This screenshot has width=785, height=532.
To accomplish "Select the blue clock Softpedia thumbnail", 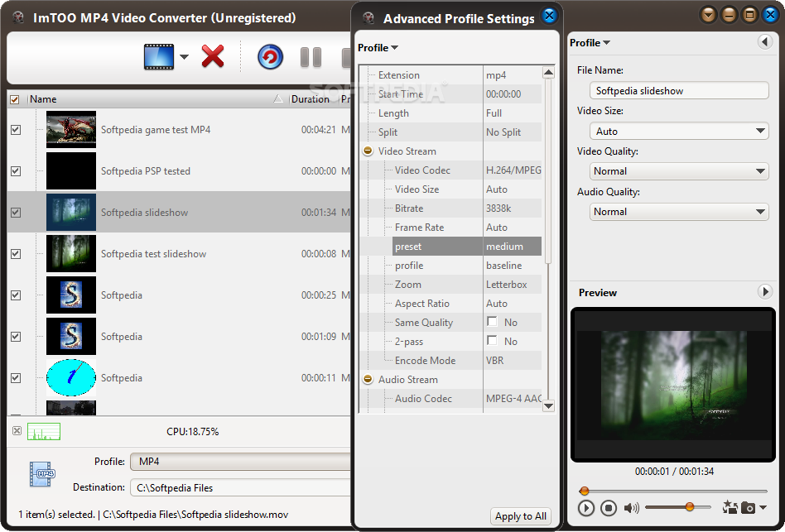I will tap(71, 378).
